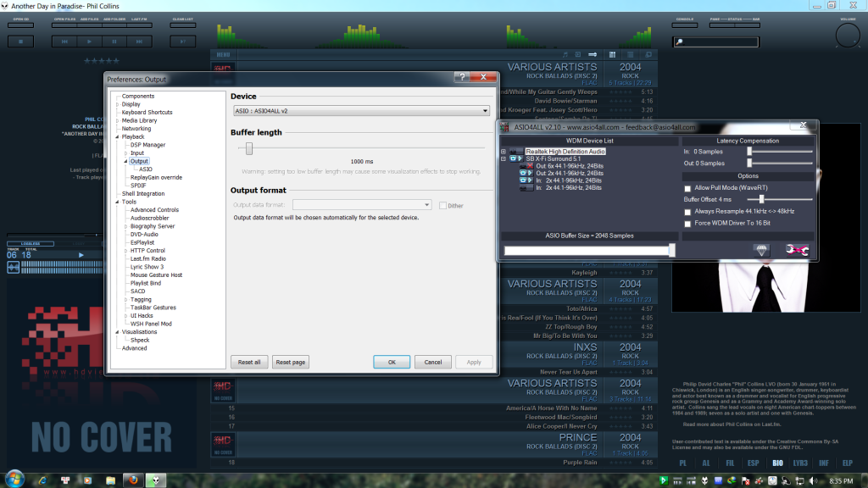Click Reset all in Preferences
Image resolution: width=868 pixels, height=488 pixels.
pyautogui.click(x=249, y=362)
